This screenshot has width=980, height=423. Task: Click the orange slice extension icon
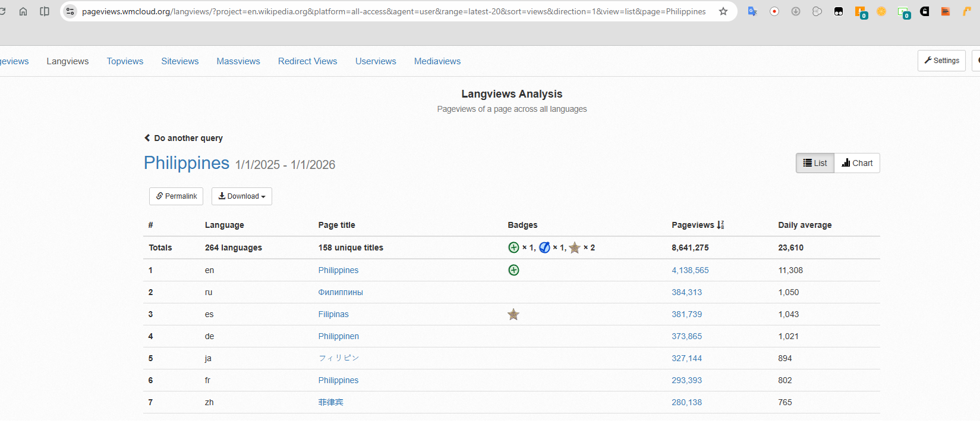(881, 11)
